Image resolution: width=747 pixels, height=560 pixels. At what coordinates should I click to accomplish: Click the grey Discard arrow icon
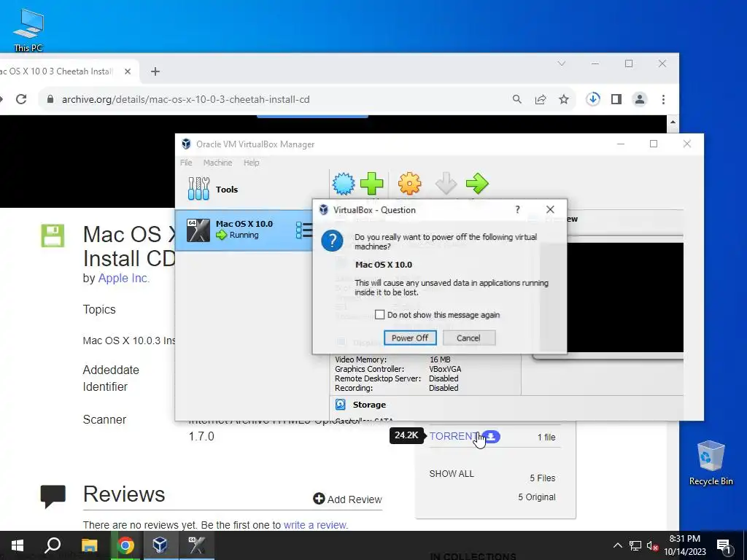446,183
